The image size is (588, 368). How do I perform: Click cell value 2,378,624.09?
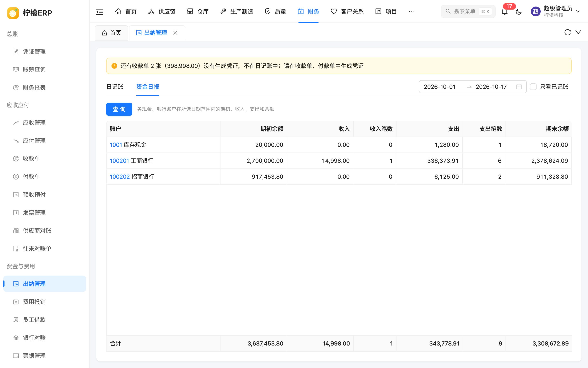point(550,161)
